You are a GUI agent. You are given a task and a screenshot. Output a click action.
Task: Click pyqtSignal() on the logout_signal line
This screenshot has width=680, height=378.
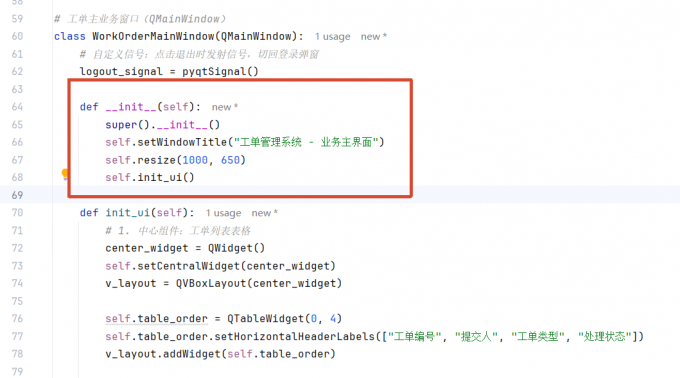(x=220, y=72)
